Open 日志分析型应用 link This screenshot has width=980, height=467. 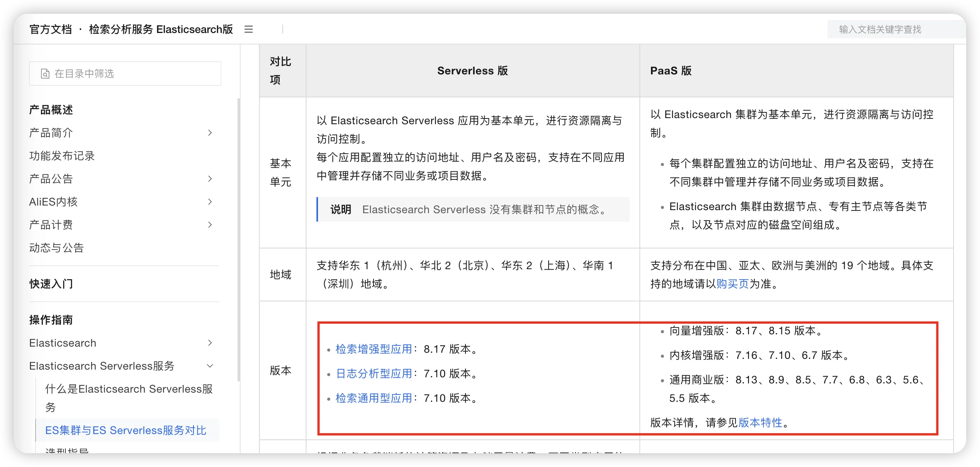[x=374, y=373]
